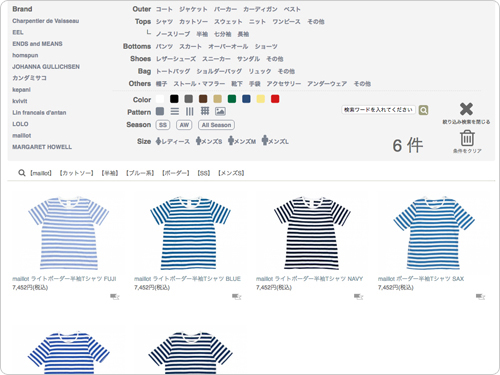This screenshot has height=375, width=500.
Task: Choose the メンズS size filter
Action: [x=209, y=141]
